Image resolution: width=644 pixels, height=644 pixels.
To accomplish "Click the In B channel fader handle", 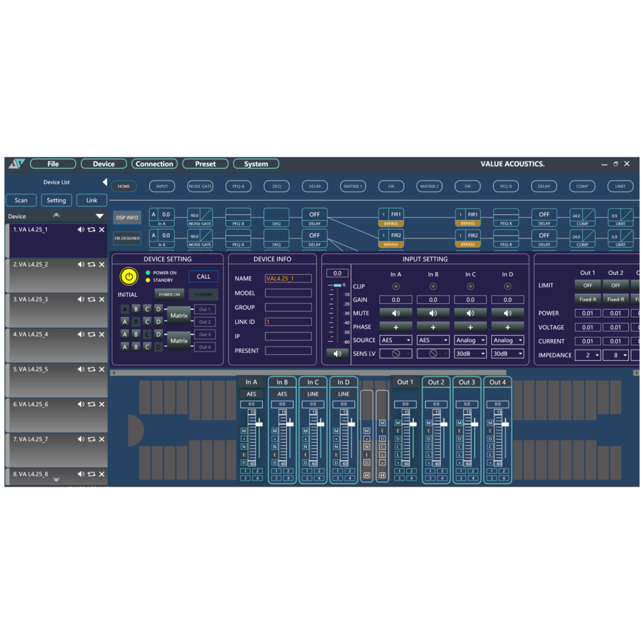I will (290, 424).
